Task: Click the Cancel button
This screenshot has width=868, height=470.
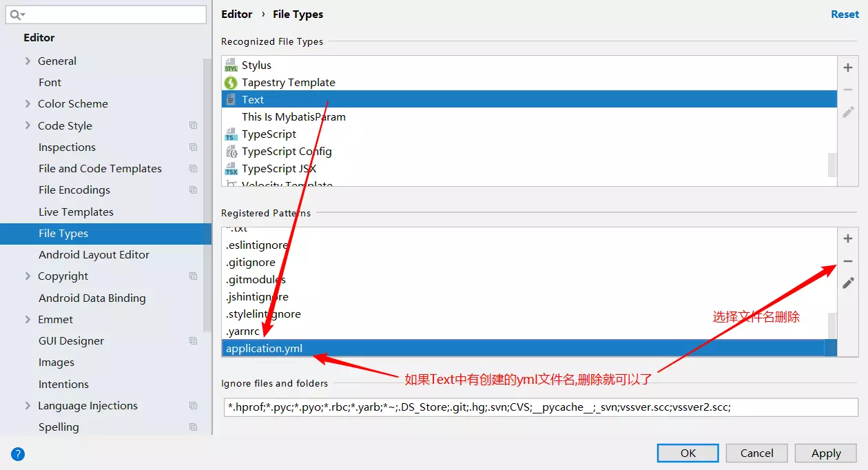Action: (x=757, y=453)
